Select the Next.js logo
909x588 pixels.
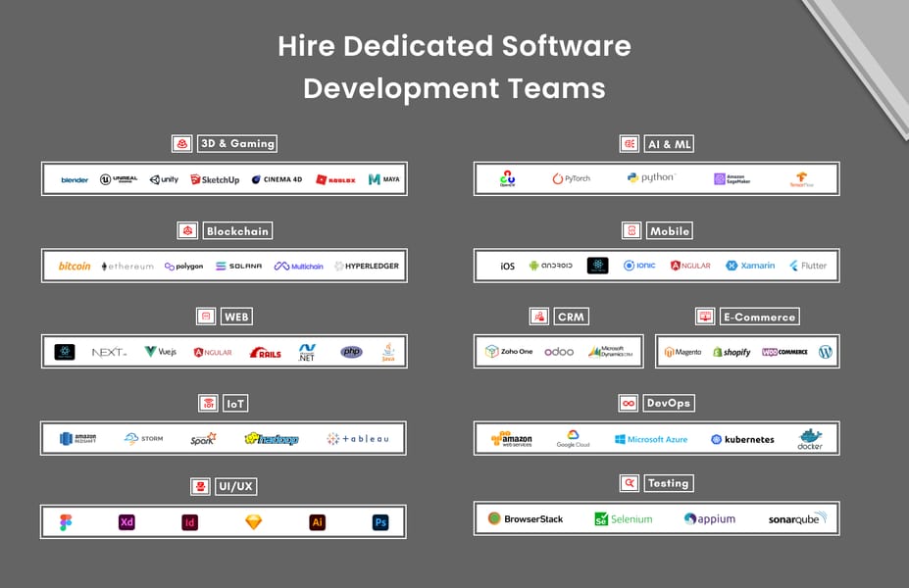pyautogui.click(x=109, y=352)
